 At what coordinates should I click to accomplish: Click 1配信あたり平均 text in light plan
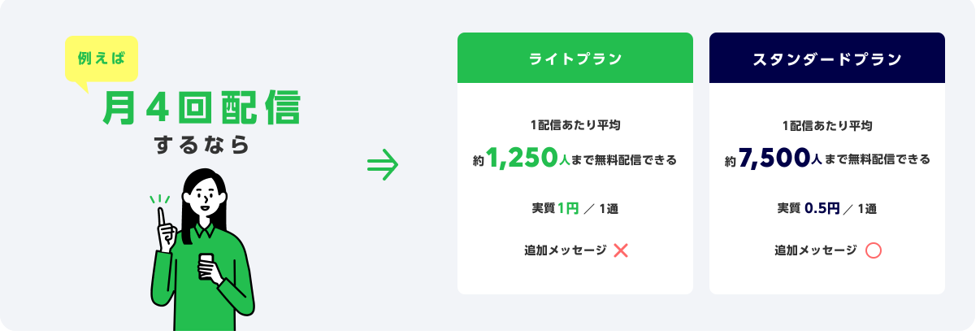coord(575,125)
